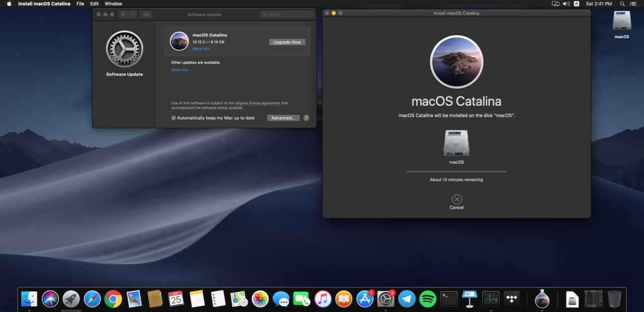Open Keynote from the Dock
Viewport: 644px width, 312px height.
click(x=469, y=299)
